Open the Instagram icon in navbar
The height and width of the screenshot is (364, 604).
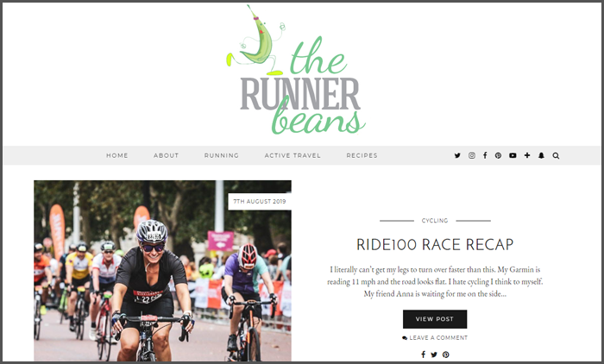471,155
